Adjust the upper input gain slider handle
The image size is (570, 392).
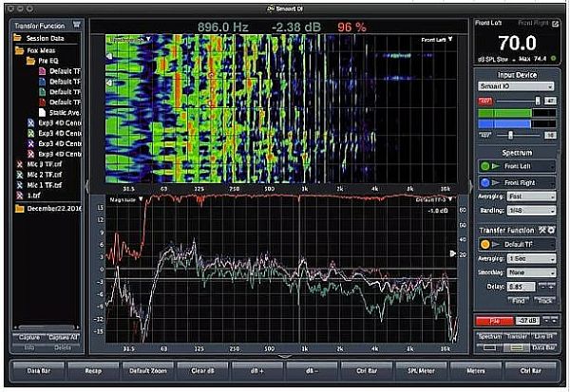coord(538,102)
